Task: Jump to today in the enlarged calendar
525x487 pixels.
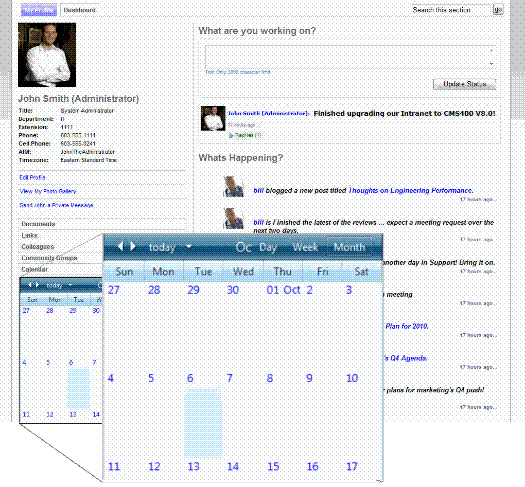Action: pos(162,247)
